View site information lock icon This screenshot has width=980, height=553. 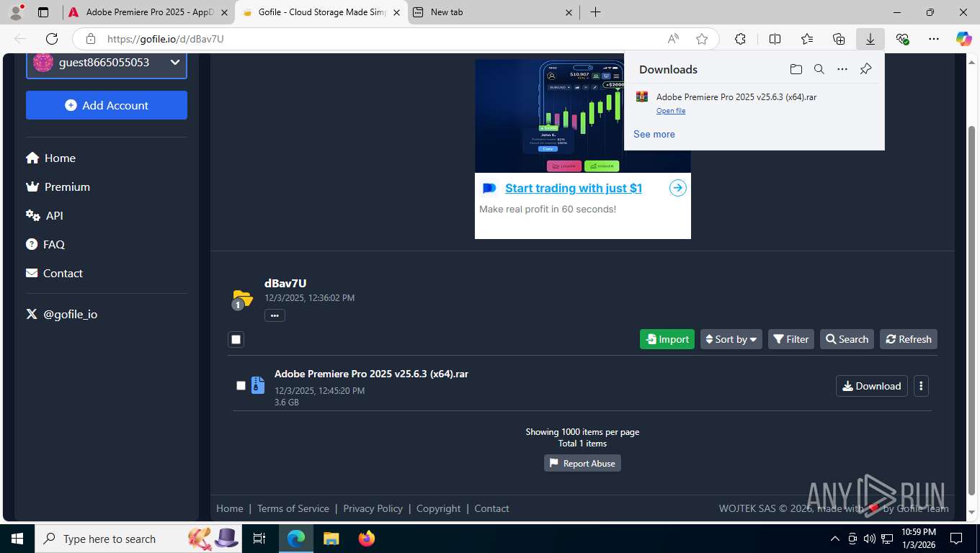[90, 39]
